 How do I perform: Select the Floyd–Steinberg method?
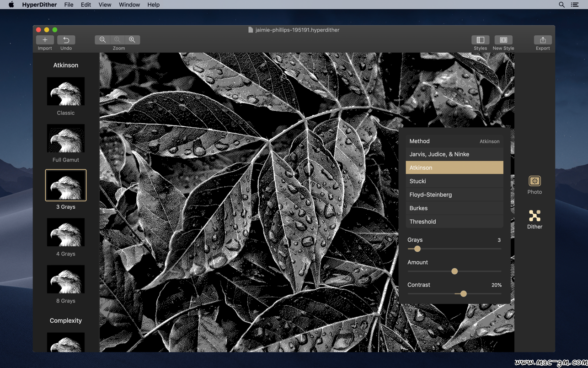tap(454, 195)
